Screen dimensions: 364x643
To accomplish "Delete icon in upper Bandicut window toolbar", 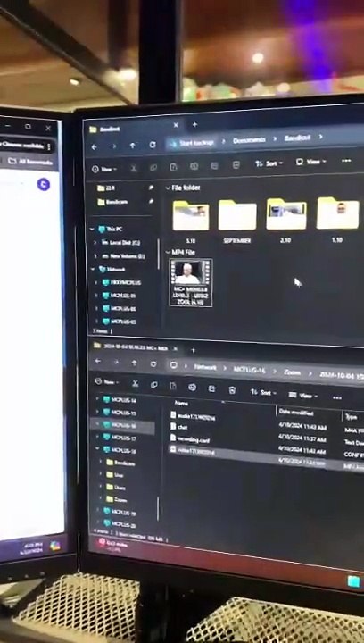I will pos(236,164).
